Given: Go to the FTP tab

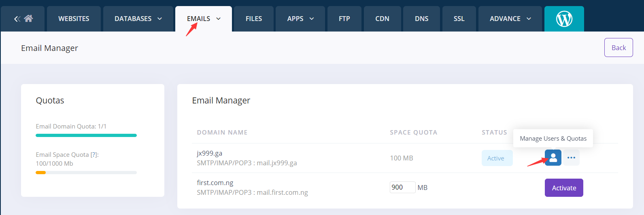Looking at the screenshot, I should [x=344, y=19].
